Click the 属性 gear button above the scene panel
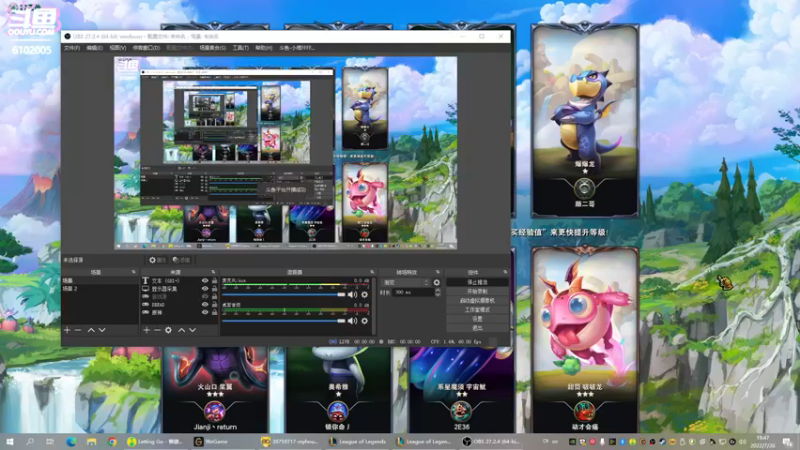This screenshot has width=800, height=450. pyautogui.click(x=157, y=260)
